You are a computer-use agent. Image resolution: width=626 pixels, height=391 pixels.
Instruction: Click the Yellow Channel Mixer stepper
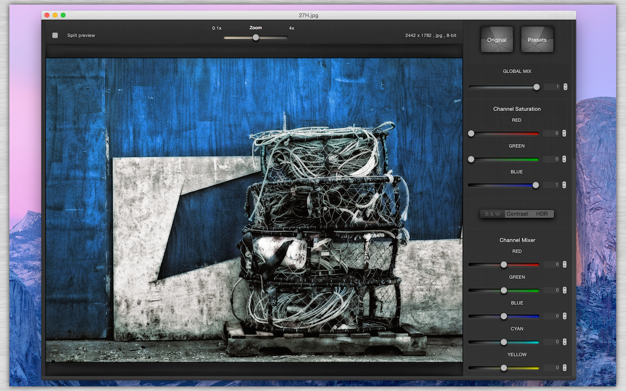pyautogui.click(x=565, y=367)
